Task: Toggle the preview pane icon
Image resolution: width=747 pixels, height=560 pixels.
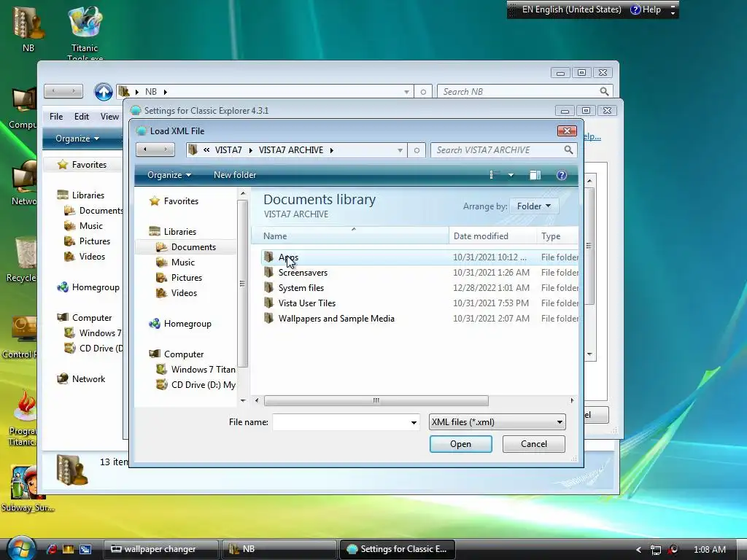Action: click(535, 175)
